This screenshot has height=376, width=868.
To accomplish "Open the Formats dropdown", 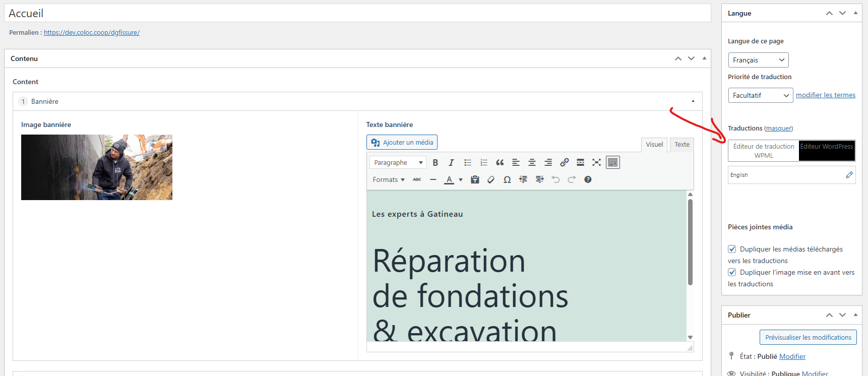I will (389, 179).
